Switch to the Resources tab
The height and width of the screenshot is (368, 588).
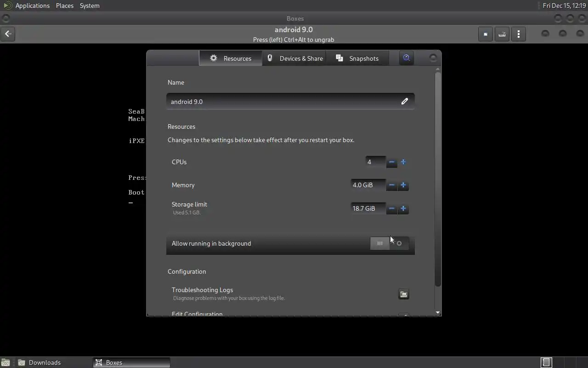tap(231, 58)
